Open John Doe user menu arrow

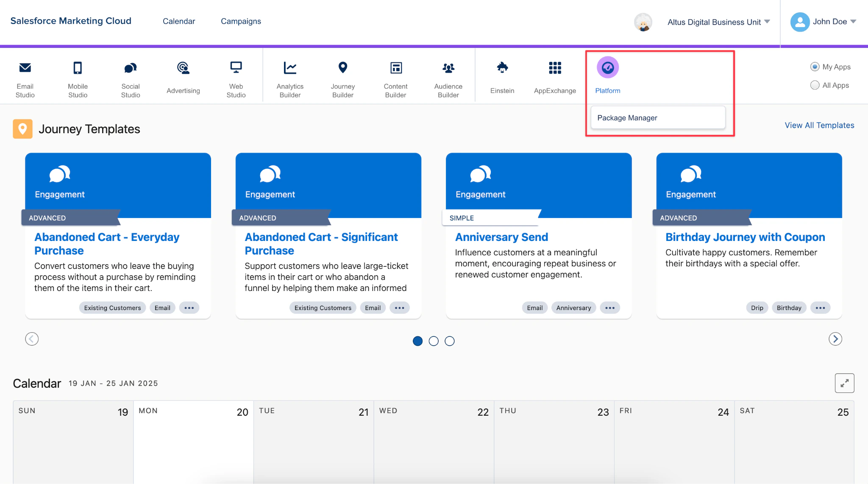853,22
